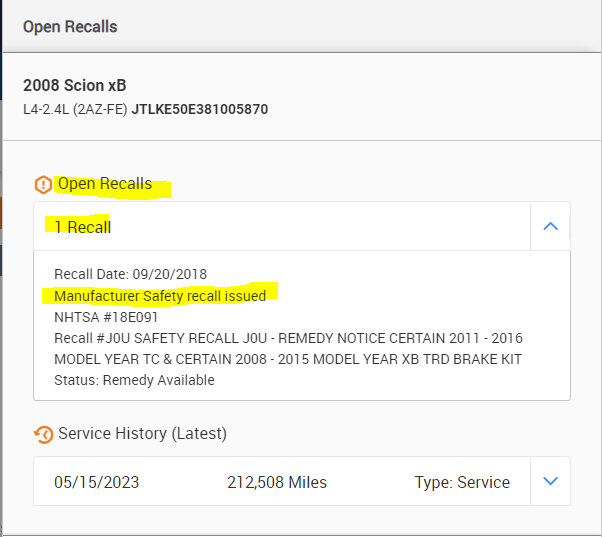Screen dimensions: 602x537
Task: Click the Recall Date 09/20/2018 line
Action: [x=130, y=274]
